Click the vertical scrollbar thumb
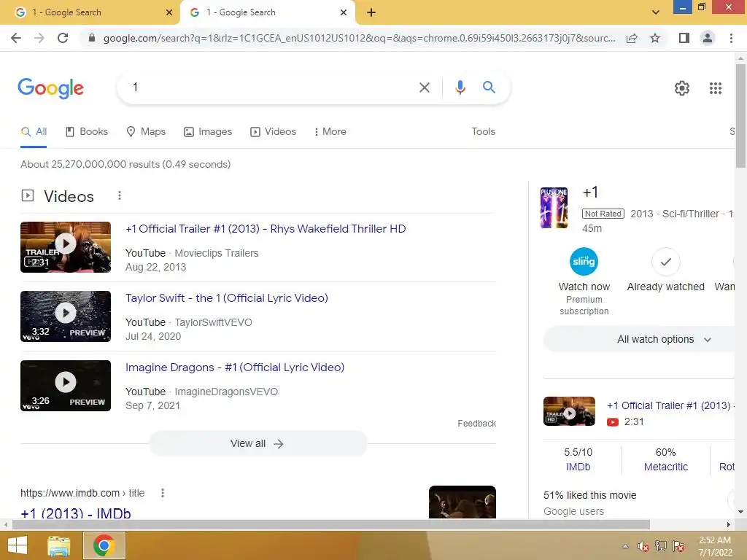 coord(740,116)
